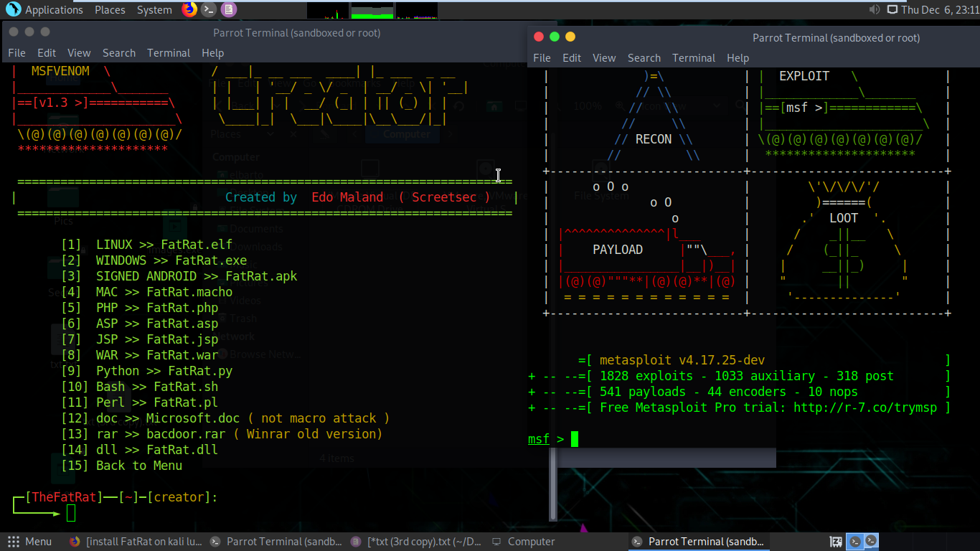Switch to txt (3rd copy).txt taskbar entry
Image resolution: width=980 pixels, height=551 pixels.
click(x=418, y=542)
